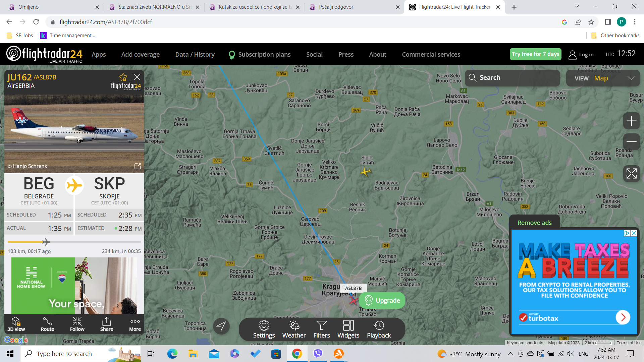This screenshot has width=644, height=362.
Task: Click the flight progress bar plane marker
Action: point(46,242)
